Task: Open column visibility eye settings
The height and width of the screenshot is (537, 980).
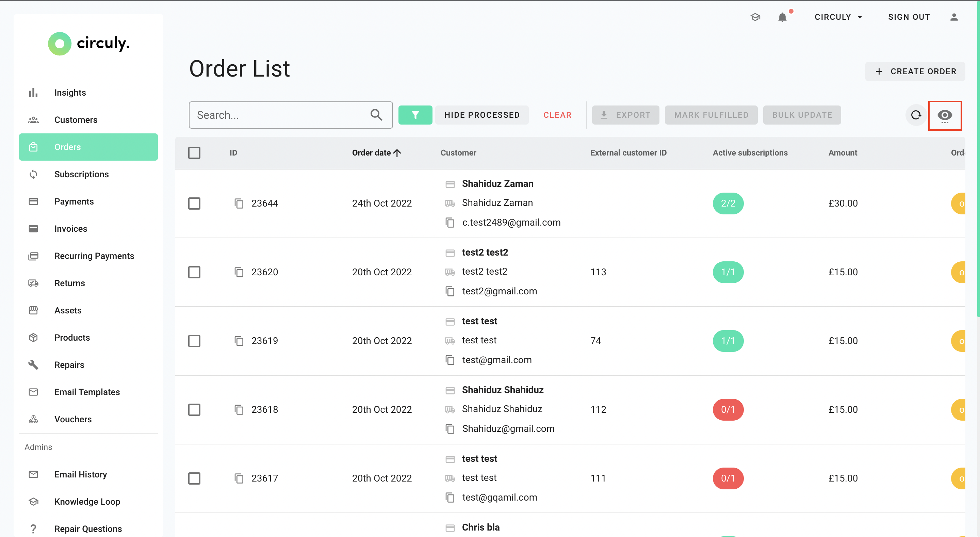Action: point(945,115)
